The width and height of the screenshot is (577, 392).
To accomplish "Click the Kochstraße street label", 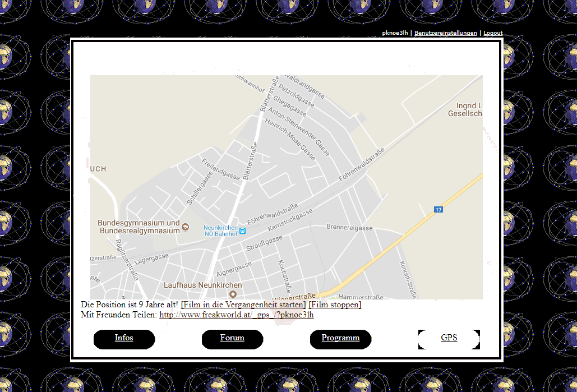I will tap(284, 276).
